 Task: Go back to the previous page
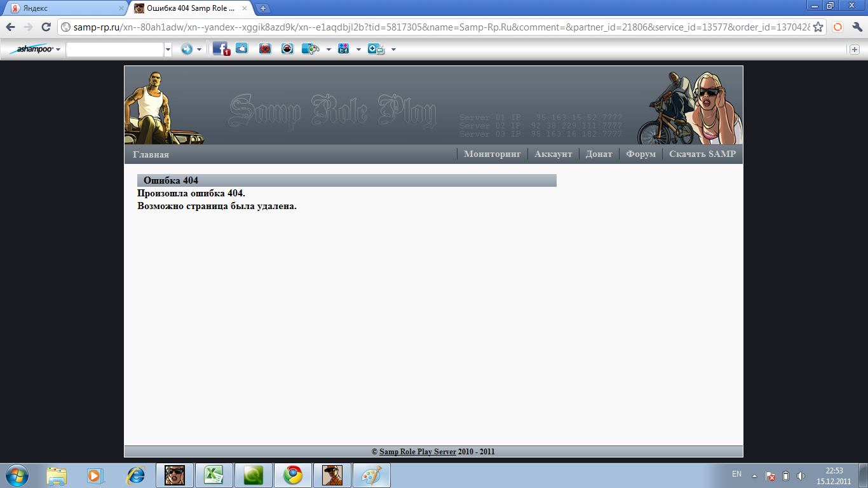(11, 27)
